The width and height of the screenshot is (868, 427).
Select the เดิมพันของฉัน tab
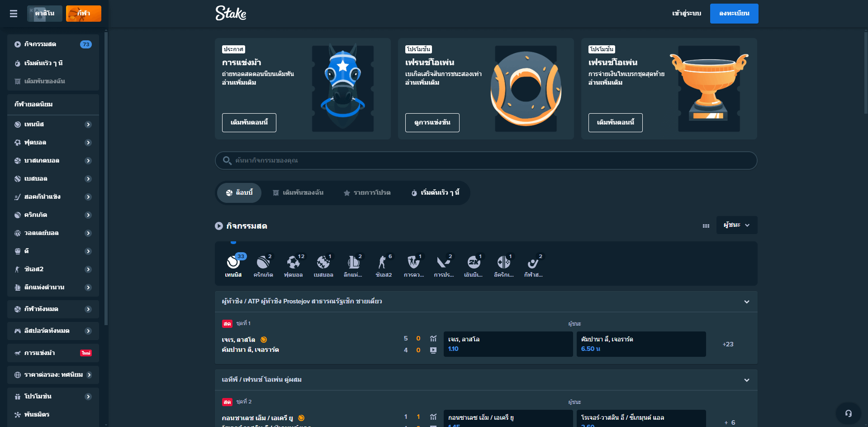pyautogui.click(x=298, y=193)
